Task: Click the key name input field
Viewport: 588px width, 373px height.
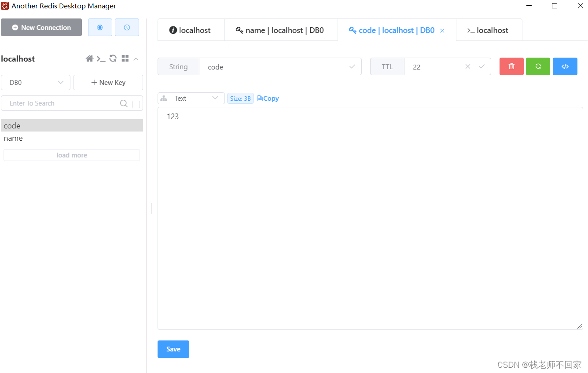Action: (280, 66)
